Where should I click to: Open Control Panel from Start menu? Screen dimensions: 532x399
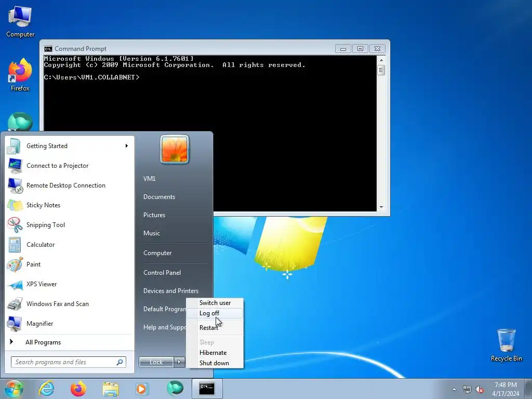(162, 272)
